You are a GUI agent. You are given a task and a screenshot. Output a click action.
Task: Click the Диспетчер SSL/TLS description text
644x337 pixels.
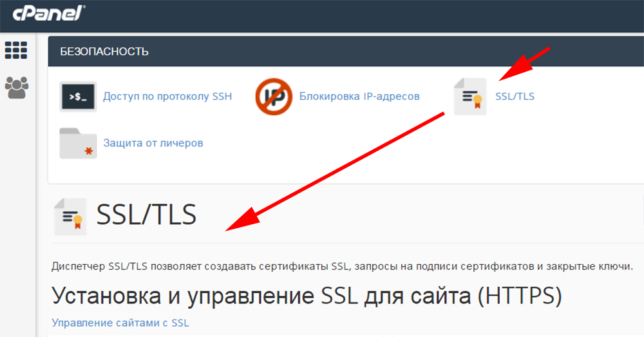click(x=342, y=266)
